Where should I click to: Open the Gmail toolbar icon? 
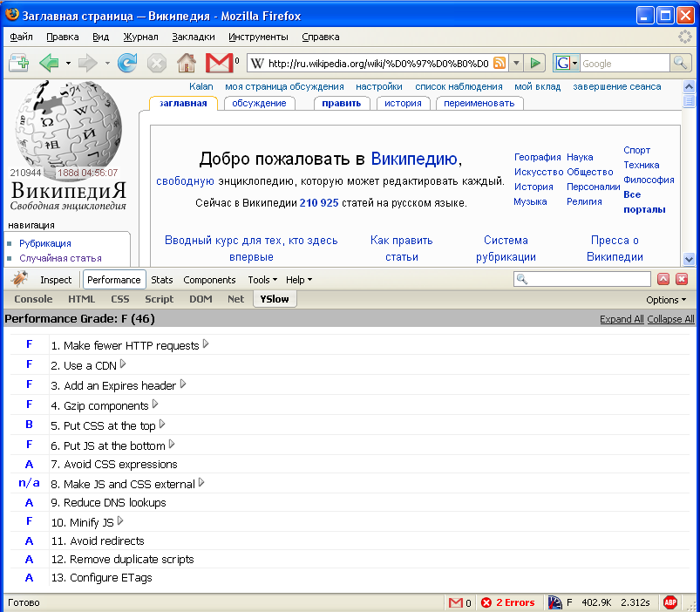click(219, 63)
